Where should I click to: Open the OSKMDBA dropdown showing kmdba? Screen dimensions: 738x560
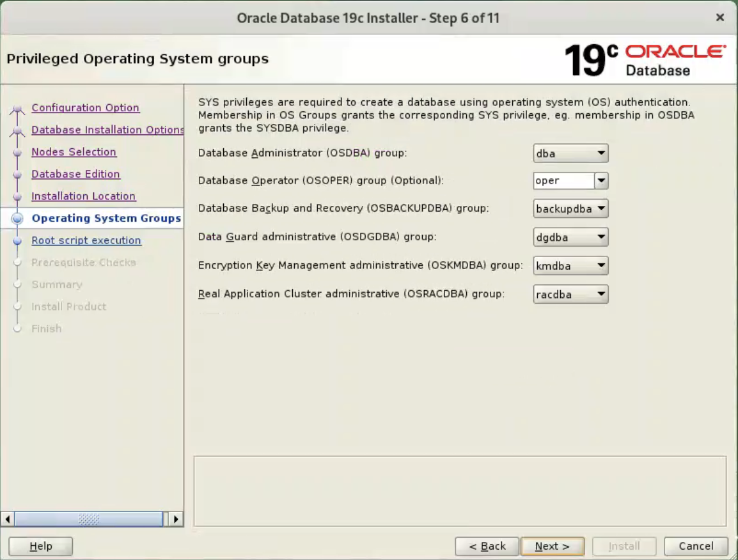[570, 265]
